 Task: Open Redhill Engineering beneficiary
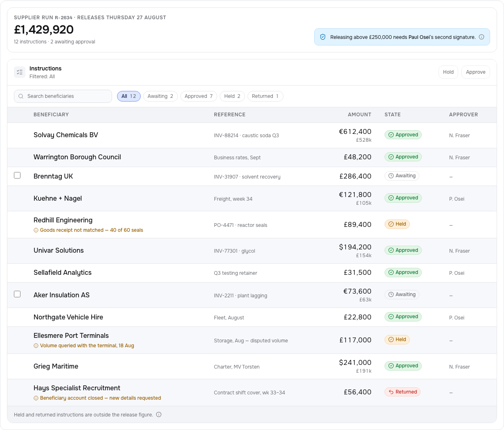pos(63,220)
